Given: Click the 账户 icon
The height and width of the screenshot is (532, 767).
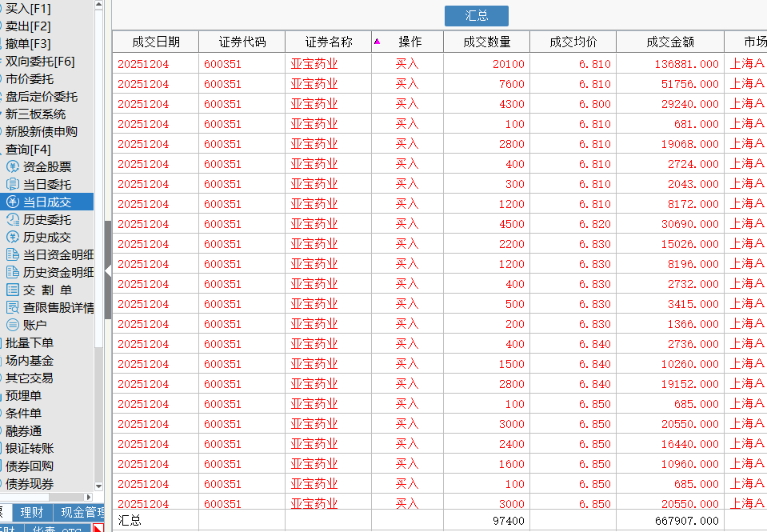Looking at the screenshot, I should coord(12,325).
